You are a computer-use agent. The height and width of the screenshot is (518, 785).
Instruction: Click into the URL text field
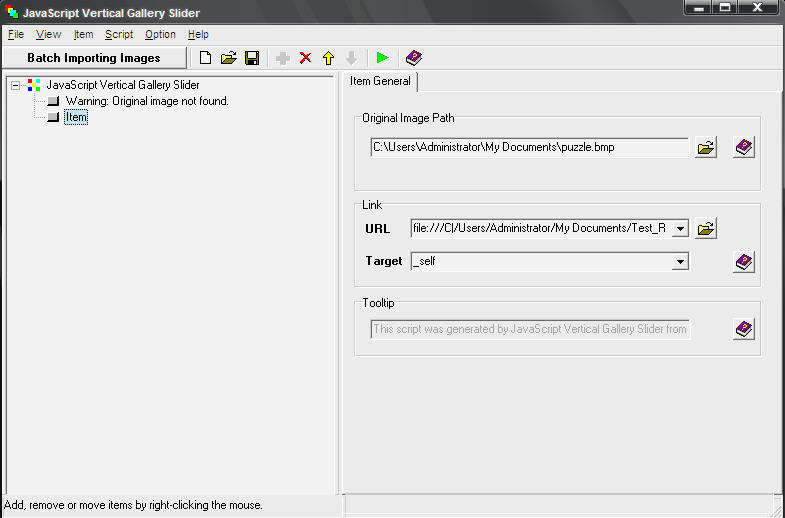[x=541, y=229]
